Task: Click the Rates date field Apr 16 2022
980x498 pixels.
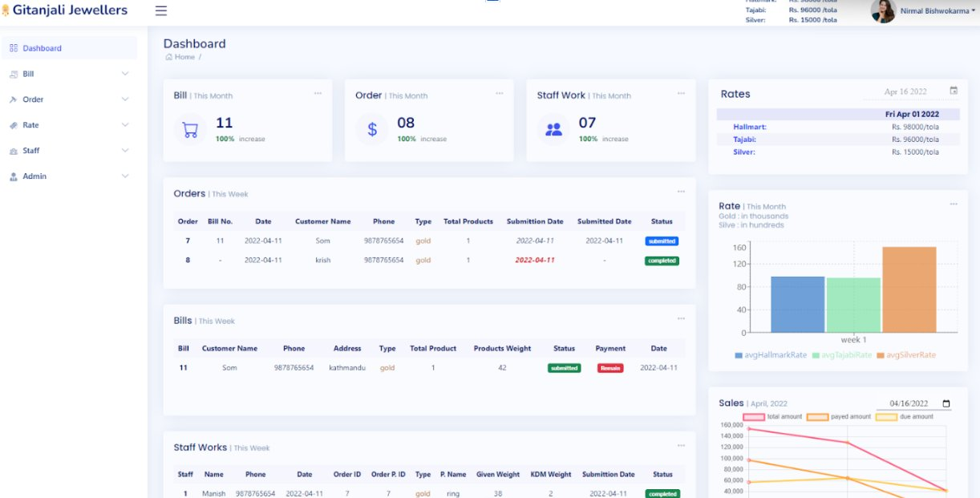Action: (905, 91)
